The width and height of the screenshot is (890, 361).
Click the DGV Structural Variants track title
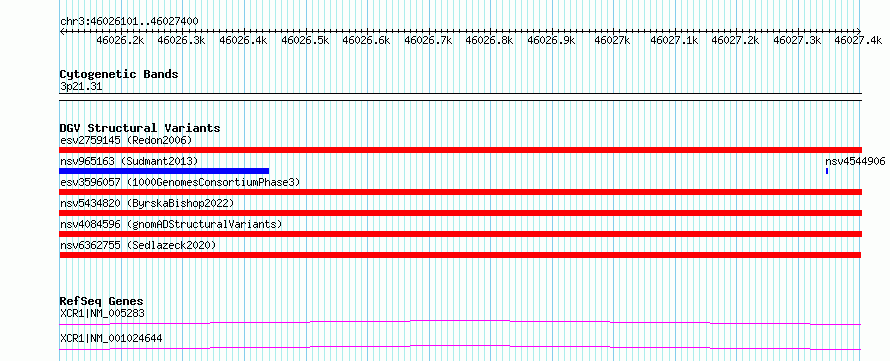point(140,128)
